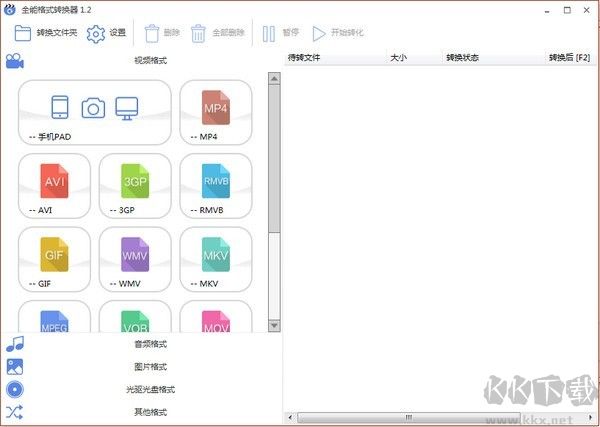This screenshot has height=427, width=600.
Task: Sort by the 大小 column header
Action: coord(414,58)
